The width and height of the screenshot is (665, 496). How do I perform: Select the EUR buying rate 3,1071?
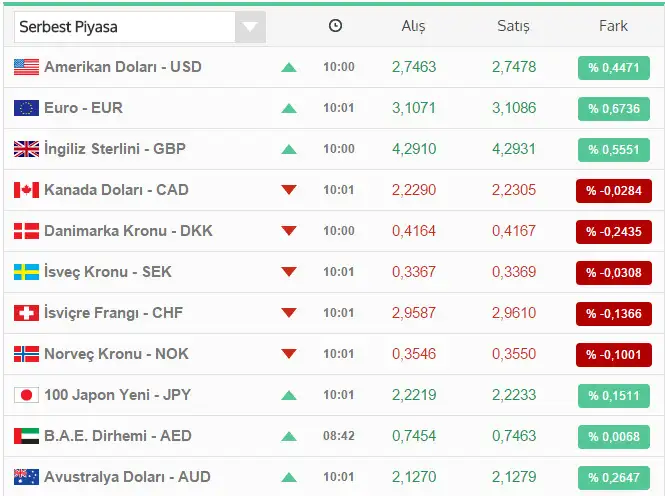pyautogui.click(x=414, y=108)
